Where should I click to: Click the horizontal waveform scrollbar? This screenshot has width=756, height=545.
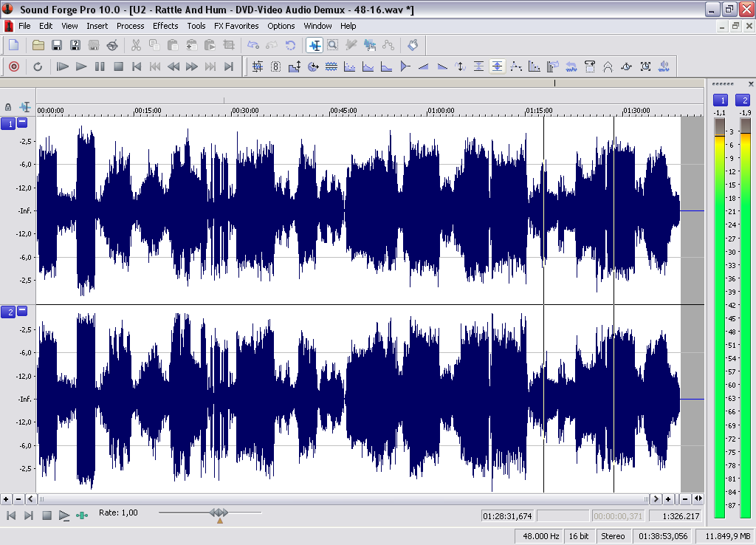[x=343, y=499]
